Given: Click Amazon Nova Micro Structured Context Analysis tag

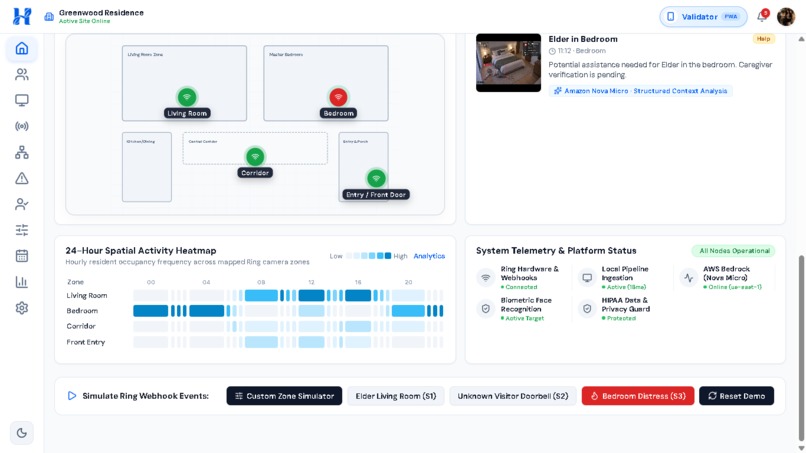Looking at the screenshot, I should click(641, 91).
